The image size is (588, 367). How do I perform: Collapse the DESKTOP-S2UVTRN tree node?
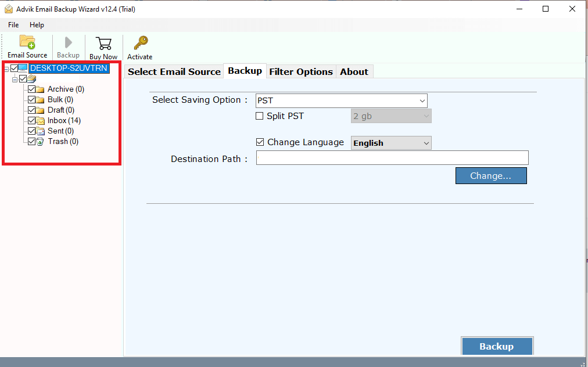[x=6, y=69]
